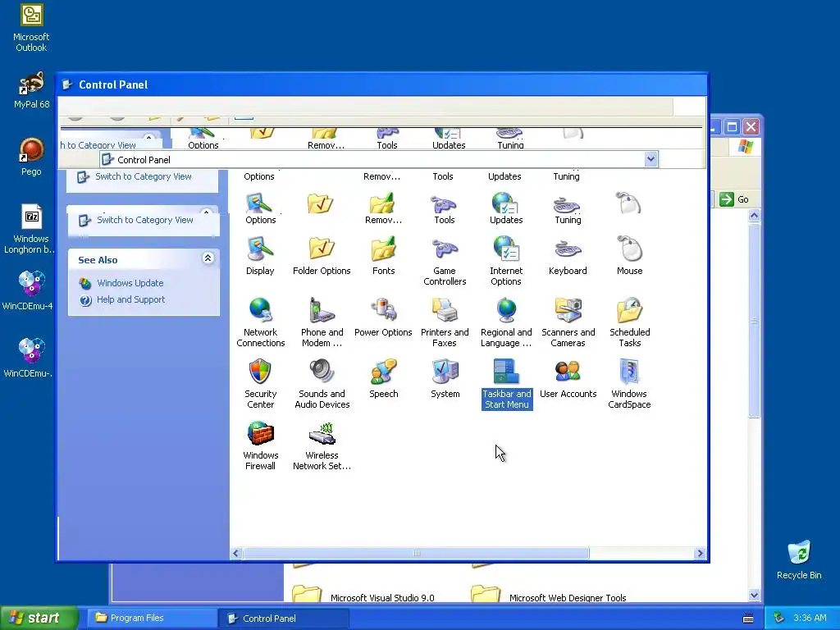840x630 pixels.
Task: Click scroll-up arrow in Program Files window
Action: [x=755, y=216]
